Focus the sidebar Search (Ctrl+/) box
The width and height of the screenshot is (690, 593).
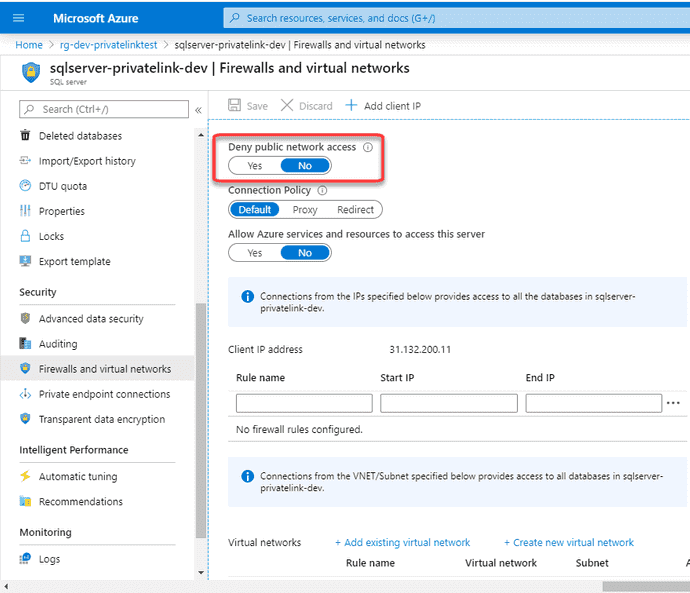104,109
